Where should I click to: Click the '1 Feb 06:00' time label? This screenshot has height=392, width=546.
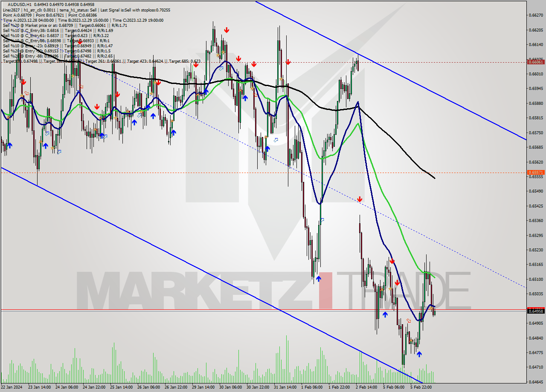click(x=312, y=387)
